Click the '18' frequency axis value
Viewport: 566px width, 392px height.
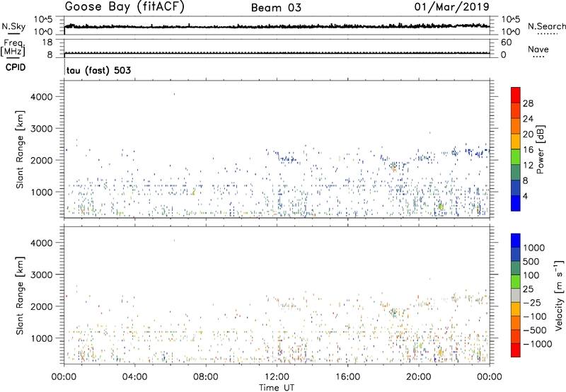pos(47,42)
